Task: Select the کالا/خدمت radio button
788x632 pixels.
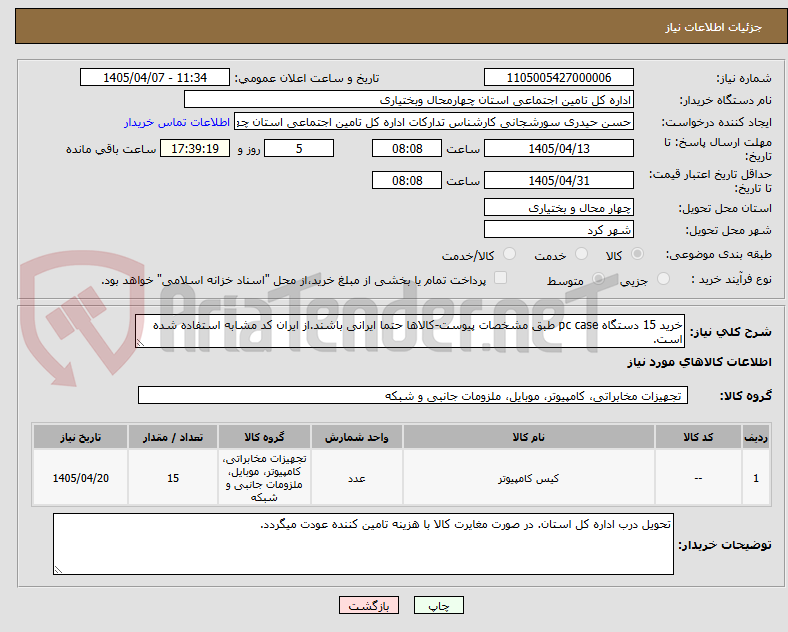Action: (510, 254)
